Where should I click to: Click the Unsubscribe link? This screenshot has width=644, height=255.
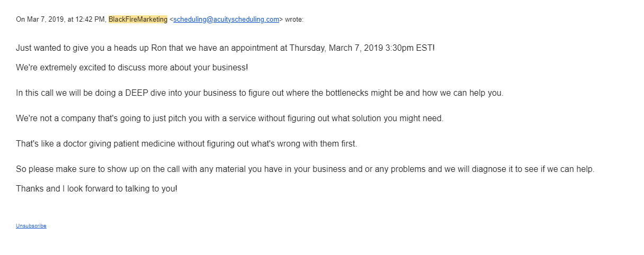[x=31, y=226]
